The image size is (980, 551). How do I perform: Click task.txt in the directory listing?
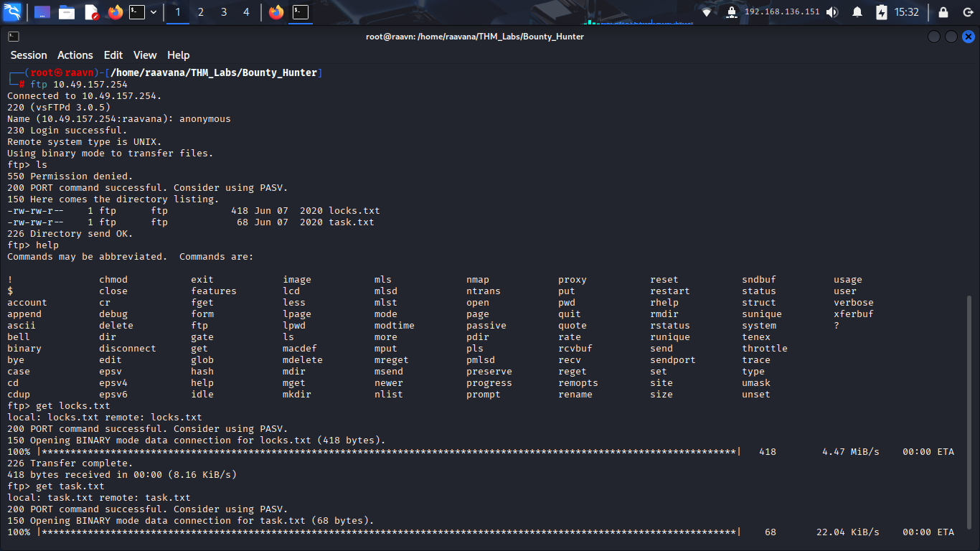tap(352, 222)
